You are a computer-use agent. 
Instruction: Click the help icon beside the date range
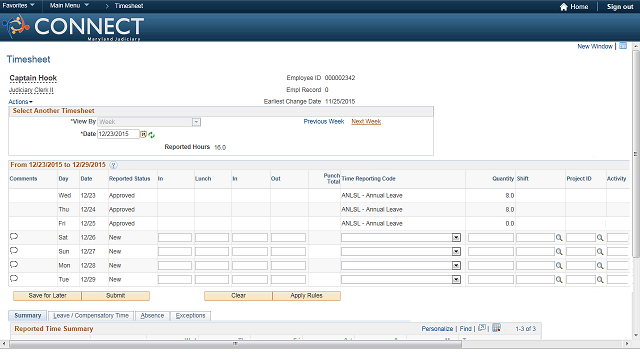pyautogui.click(x=113, y=165)
